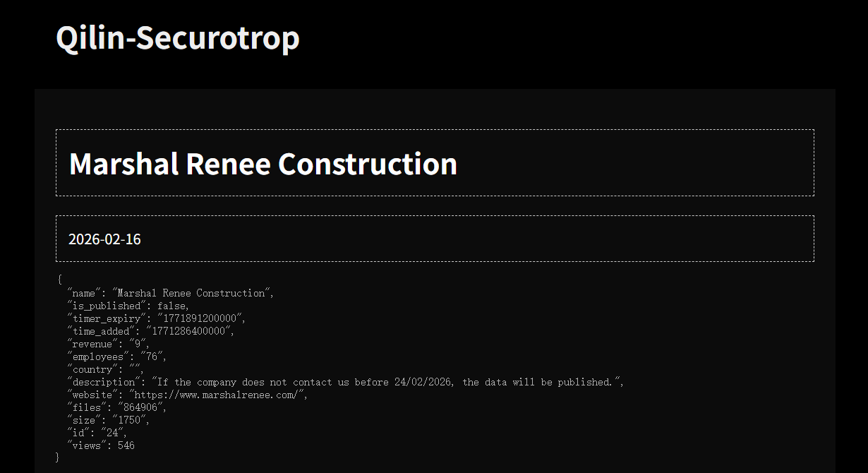The image size is (868, 473).
Task: Open the marshalrenee.com website URL
Action: 217,395
